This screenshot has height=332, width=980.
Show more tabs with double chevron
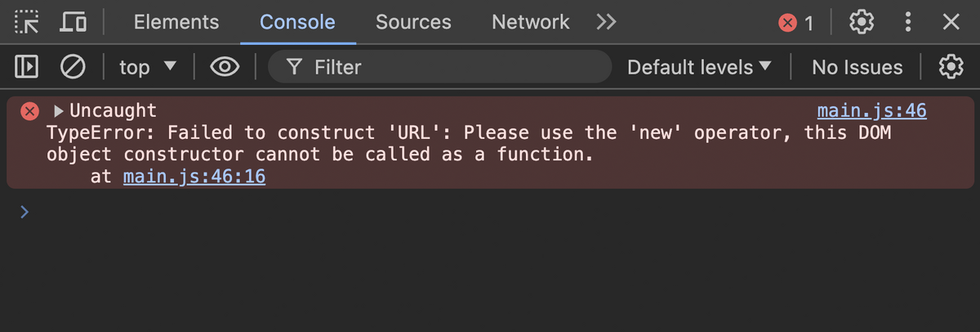pyautogui.click(x=605, y=22)
